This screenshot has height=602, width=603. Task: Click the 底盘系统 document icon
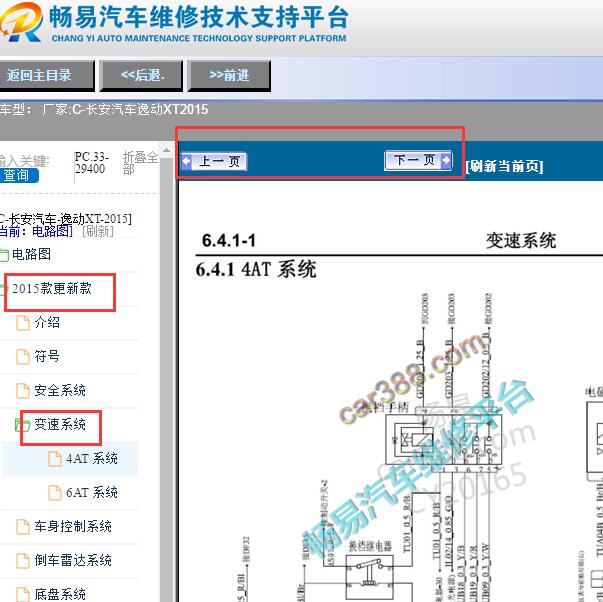tap(23, 594)
